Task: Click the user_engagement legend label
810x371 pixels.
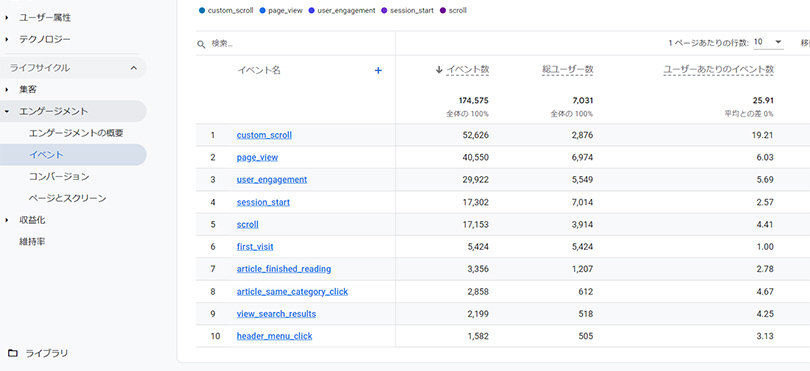Action: click(346, 10)
